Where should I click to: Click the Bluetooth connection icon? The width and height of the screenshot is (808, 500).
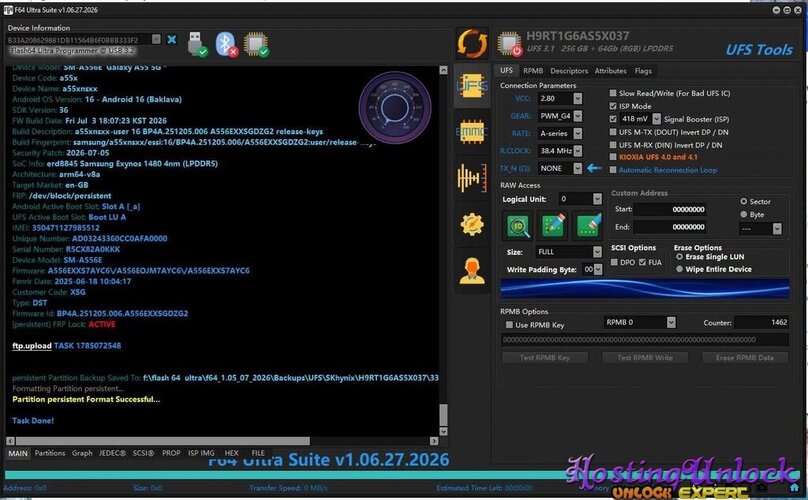(226, 44)
